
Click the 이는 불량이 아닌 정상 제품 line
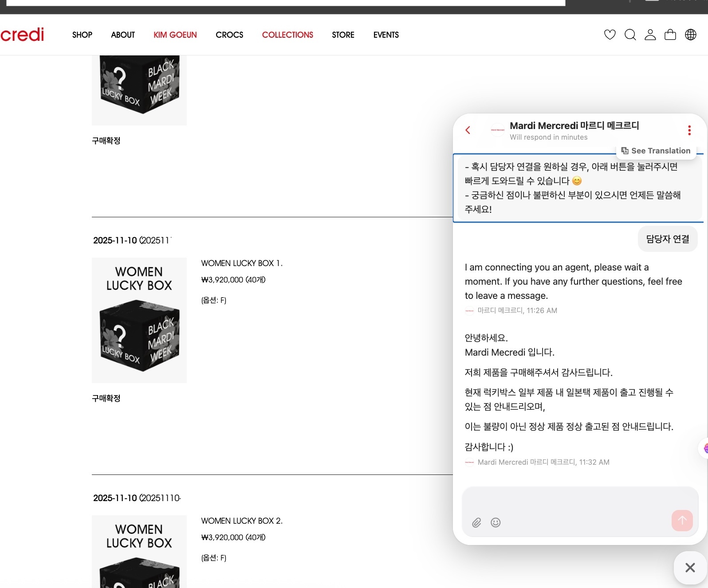(x=569, y=427)
